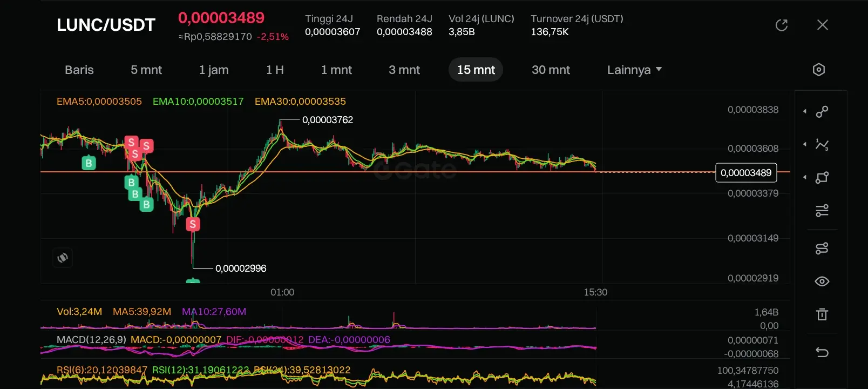Toggle drawing visibility with the eye icon
Screen dimensions: 868x389
click(822, 281)
